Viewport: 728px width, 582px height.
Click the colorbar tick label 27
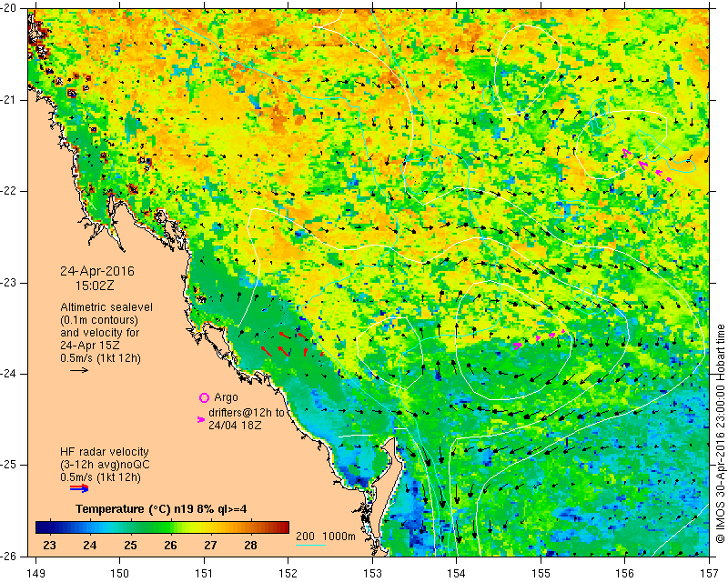[x=210, y=546]
